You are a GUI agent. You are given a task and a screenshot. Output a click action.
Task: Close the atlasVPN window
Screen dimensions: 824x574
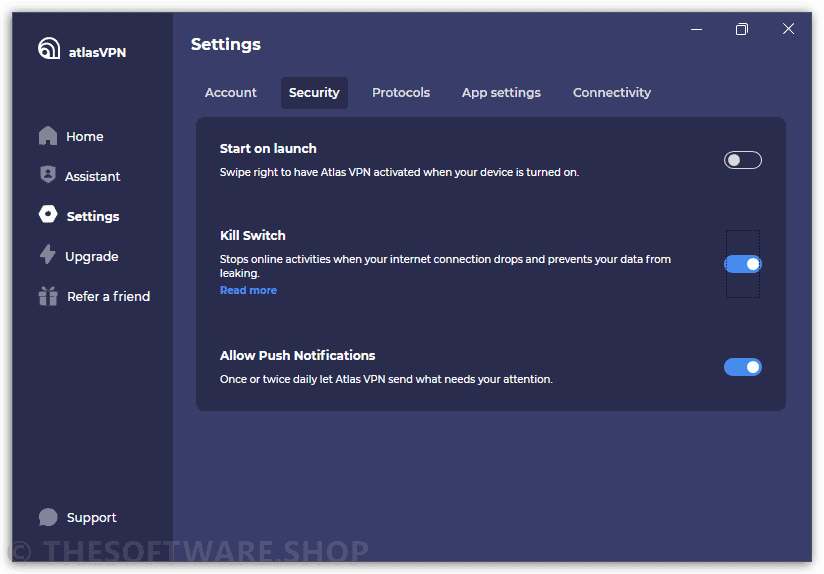click(788, 29)
